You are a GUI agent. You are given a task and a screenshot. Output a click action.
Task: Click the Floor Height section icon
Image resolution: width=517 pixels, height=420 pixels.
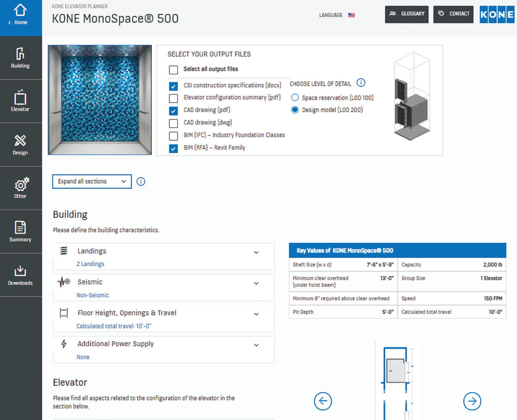tap(64, 313)
